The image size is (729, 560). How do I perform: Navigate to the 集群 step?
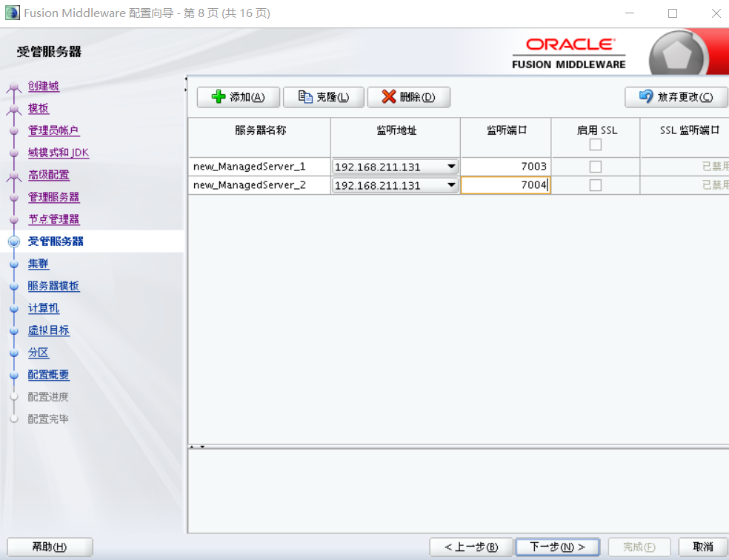(x=38, y=264)
